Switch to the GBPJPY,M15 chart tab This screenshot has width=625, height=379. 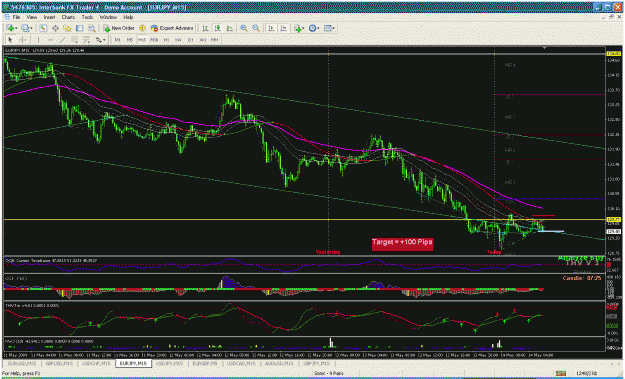(x=316, y=363)
